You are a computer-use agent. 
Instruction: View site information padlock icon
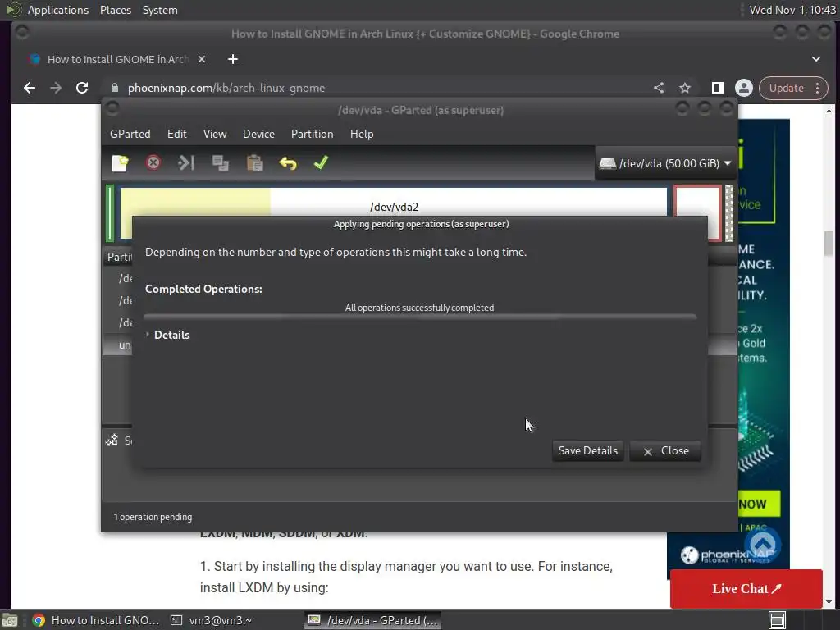(114, 88)
